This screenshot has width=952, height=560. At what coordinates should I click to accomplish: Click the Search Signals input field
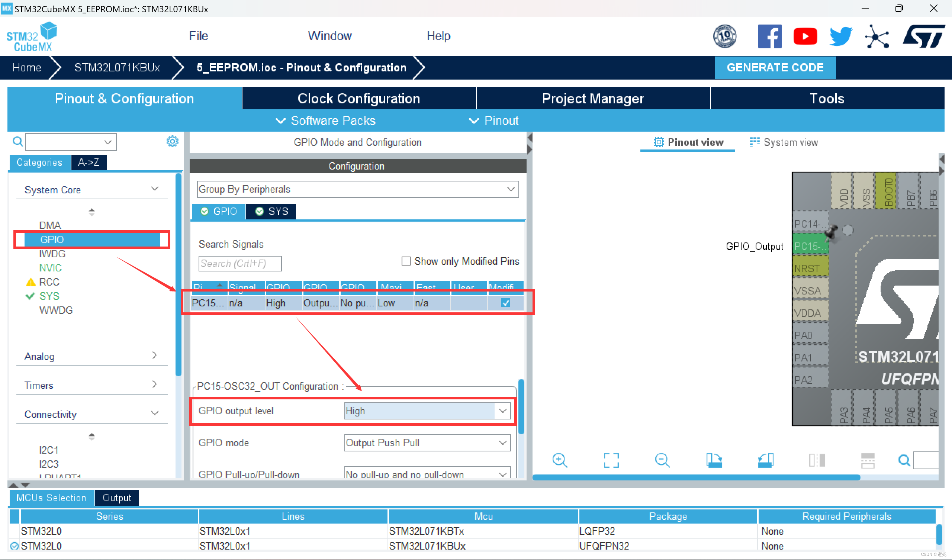[x=239, y=263]
